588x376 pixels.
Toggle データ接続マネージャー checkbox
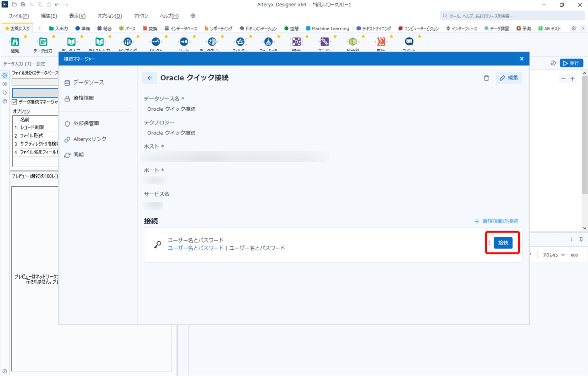14,102
